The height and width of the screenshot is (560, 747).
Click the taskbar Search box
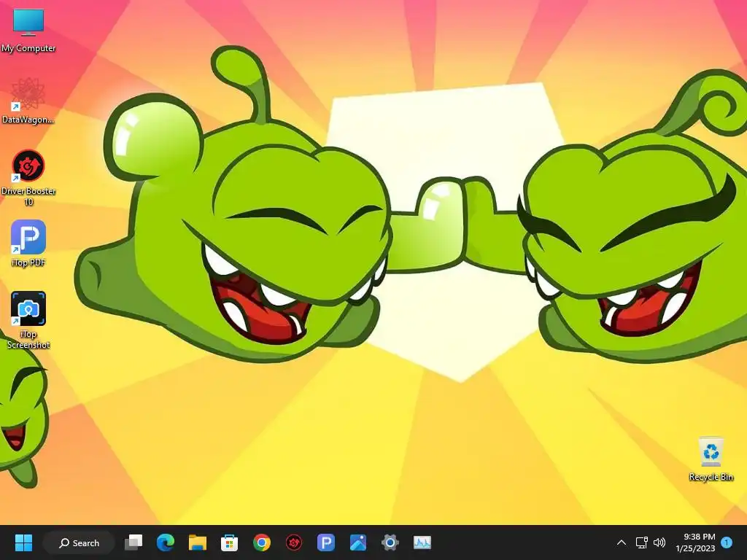click(x=79, y=542)
